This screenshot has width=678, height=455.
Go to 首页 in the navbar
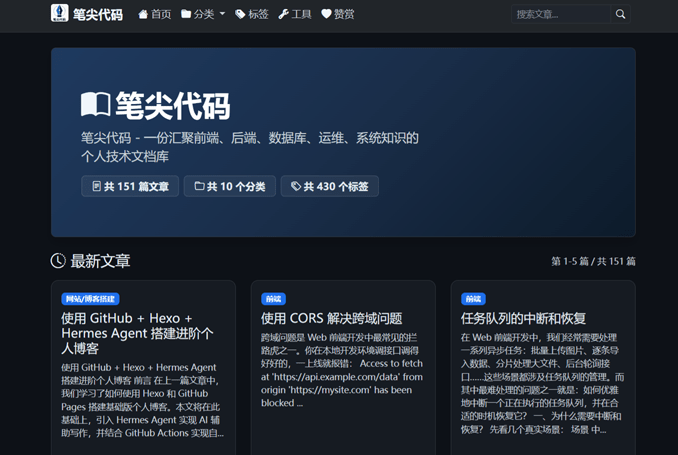[155, 14]
